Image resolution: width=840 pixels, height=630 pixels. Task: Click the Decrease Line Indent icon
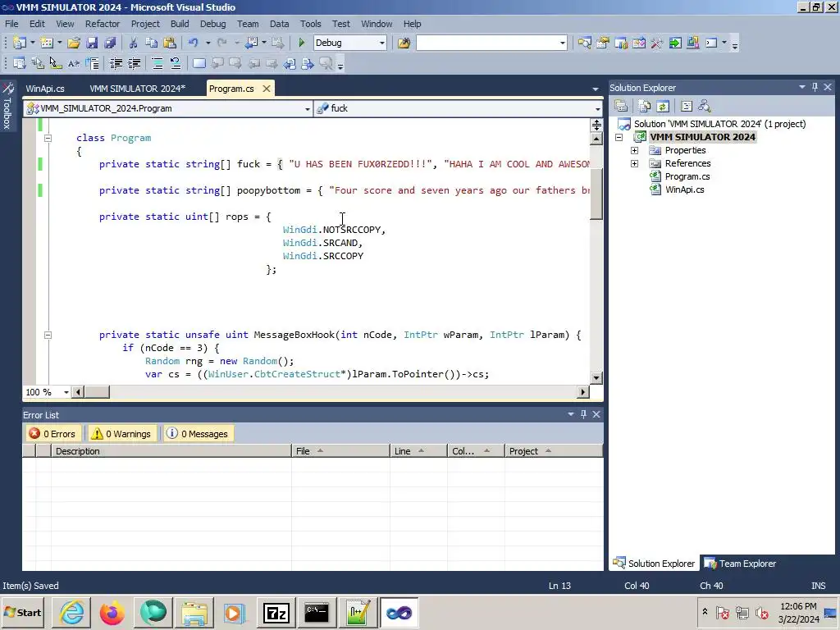point(116,64)
